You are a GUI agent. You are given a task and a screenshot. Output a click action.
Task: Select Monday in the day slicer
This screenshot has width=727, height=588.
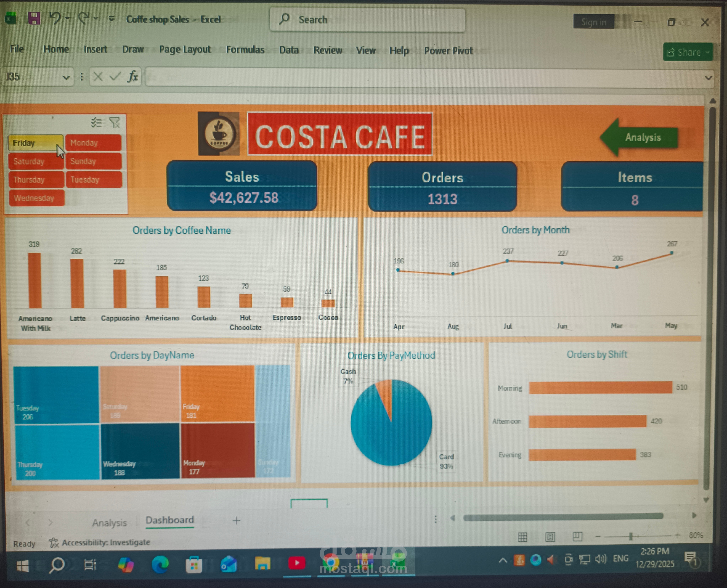pyautogui.click(x=94, y=143)
